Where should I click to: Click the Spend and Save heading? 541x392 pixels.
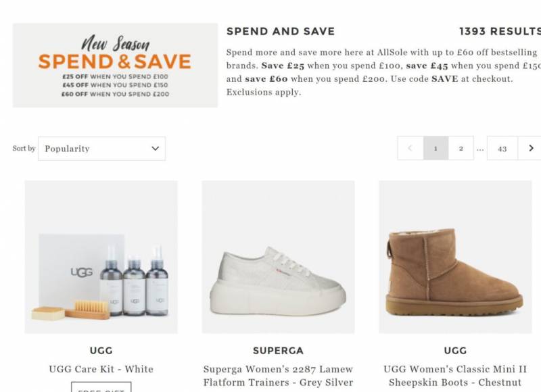click(x=281, y=31)
